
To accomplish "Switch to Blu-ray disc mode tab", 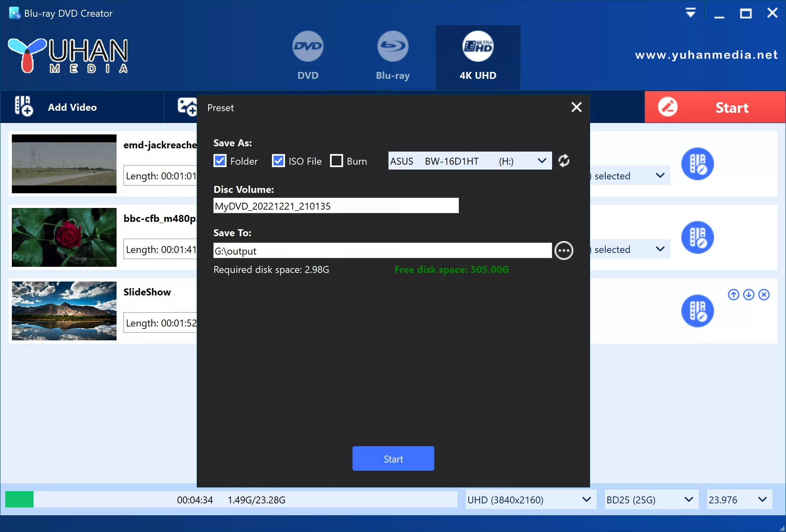I will (x=392, y=56).
